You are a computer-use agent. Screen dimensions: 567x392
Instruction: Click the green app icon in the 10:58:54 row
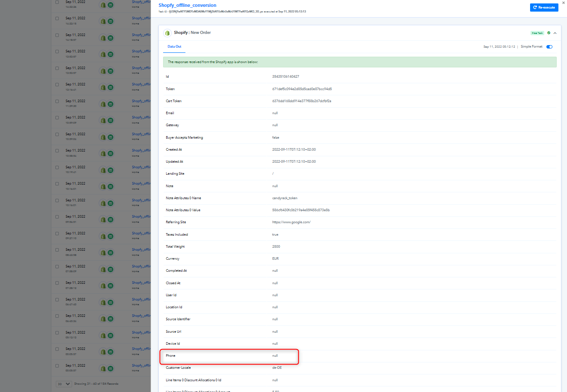(x=110, y=154)
